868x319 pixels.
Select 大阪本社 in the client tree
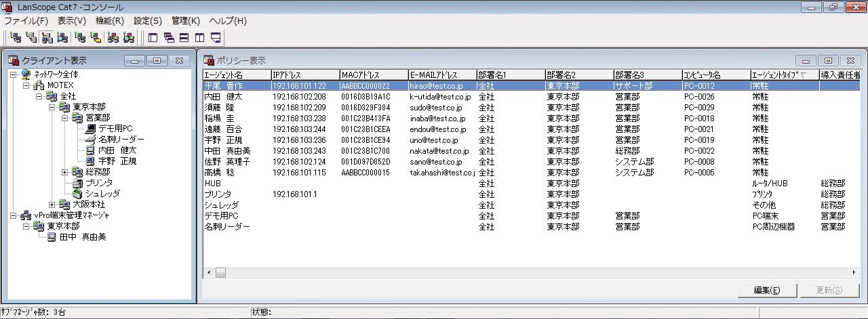click(89, 205)
